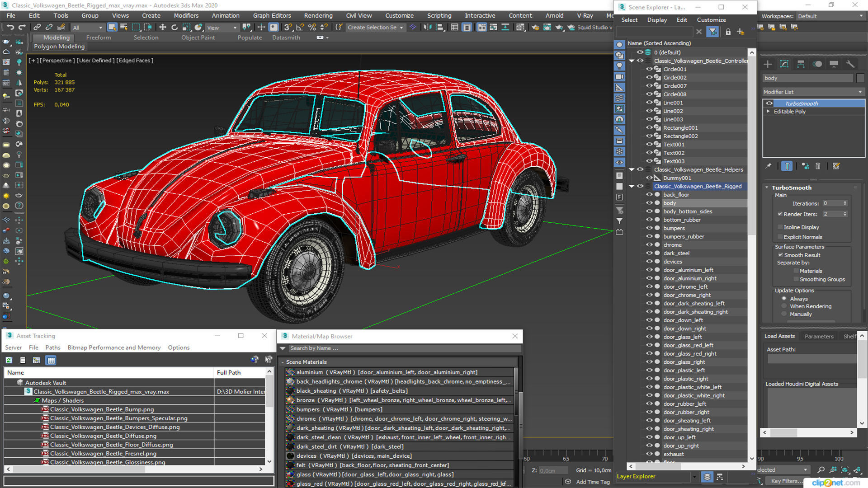Screen dimensions: 868x488
Task: Toggle the Angle Snap icon
Action: 300,28
